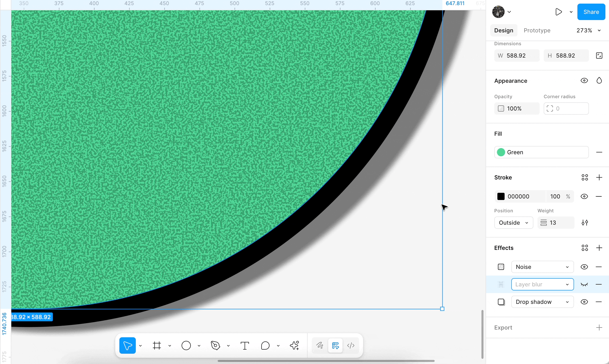Switch to the Prototype tab
The image size is (609, 364).
point(537,30)
